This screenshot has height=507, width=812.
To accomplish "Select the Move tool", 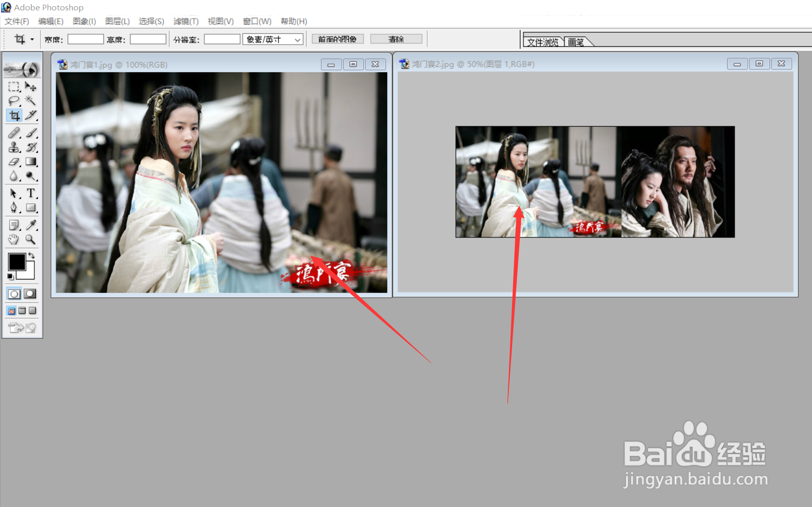I will pos(31,87).
